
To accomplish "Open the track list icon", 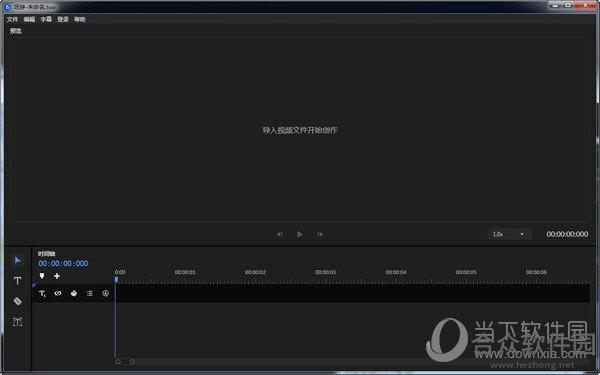I will [x=90, y=293].
